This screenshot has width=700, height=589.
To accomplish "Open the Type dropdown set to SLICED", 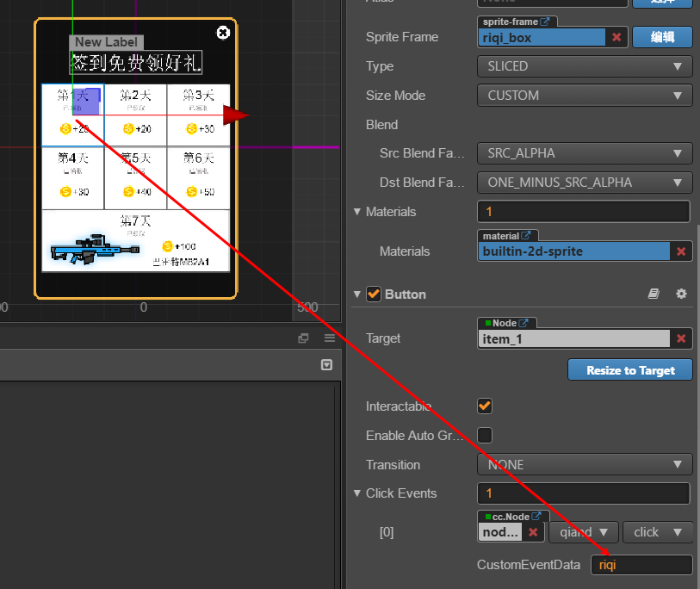I will 585,66.
